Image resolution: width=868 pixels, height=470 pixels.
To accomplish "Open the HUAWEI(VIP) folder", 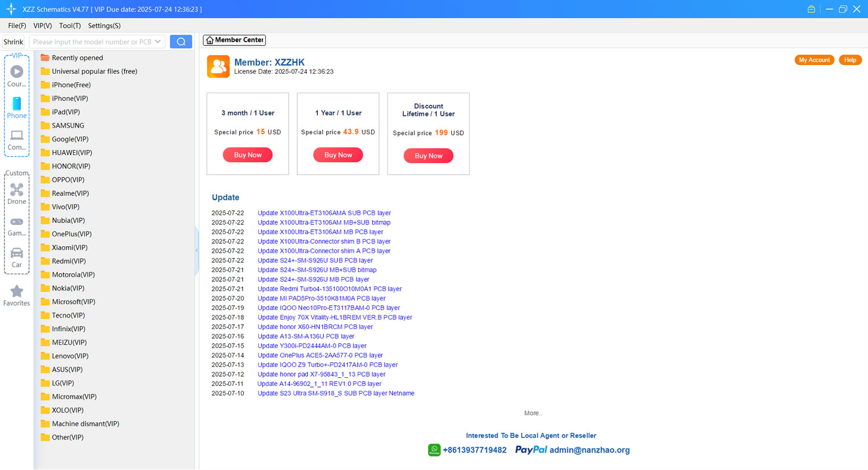I will [66, 153].
